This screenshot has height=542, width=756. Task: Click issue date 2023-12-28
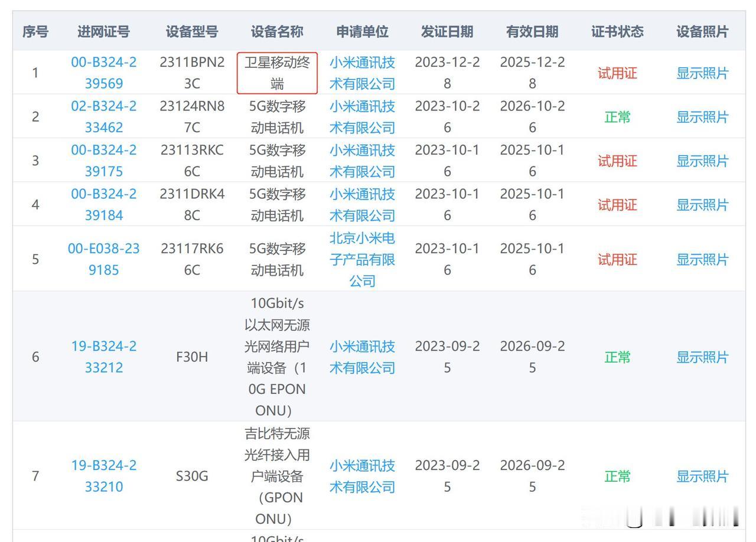point(447,73)
